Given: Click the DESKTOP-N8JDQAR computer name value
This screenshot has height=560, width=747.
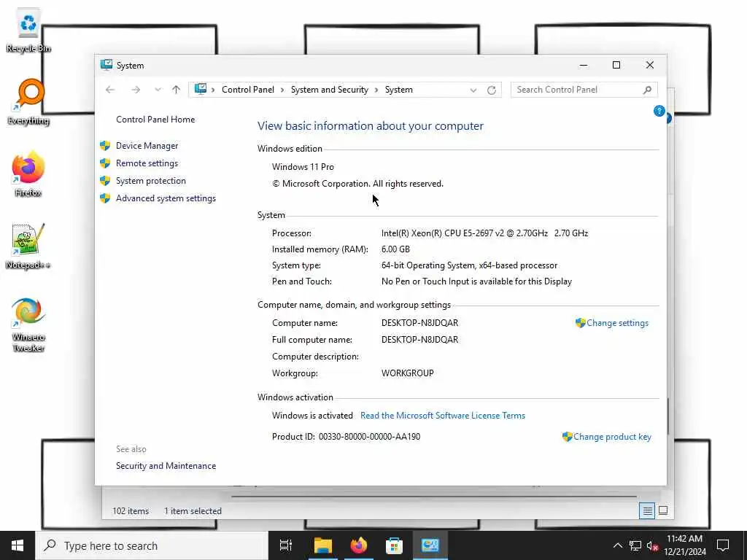Looking at the screenshot, I should pos(419,323).
